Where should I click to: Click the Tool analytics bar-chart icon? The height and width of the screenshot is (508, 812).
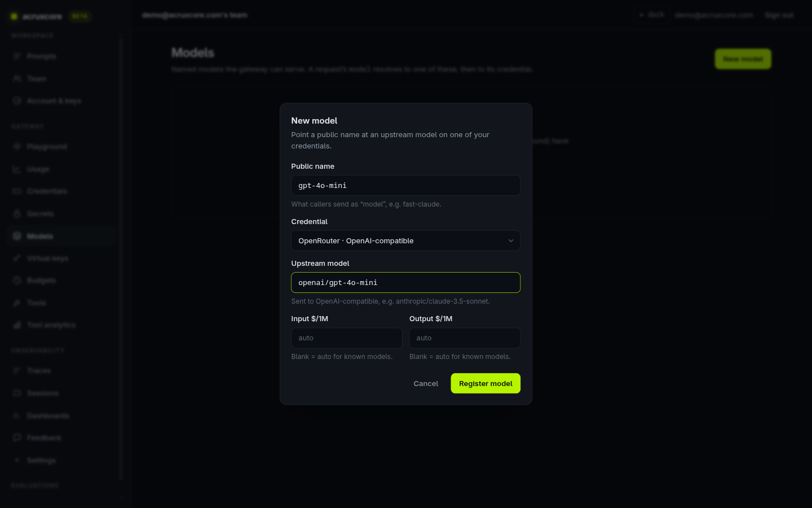tap(17, 325)
